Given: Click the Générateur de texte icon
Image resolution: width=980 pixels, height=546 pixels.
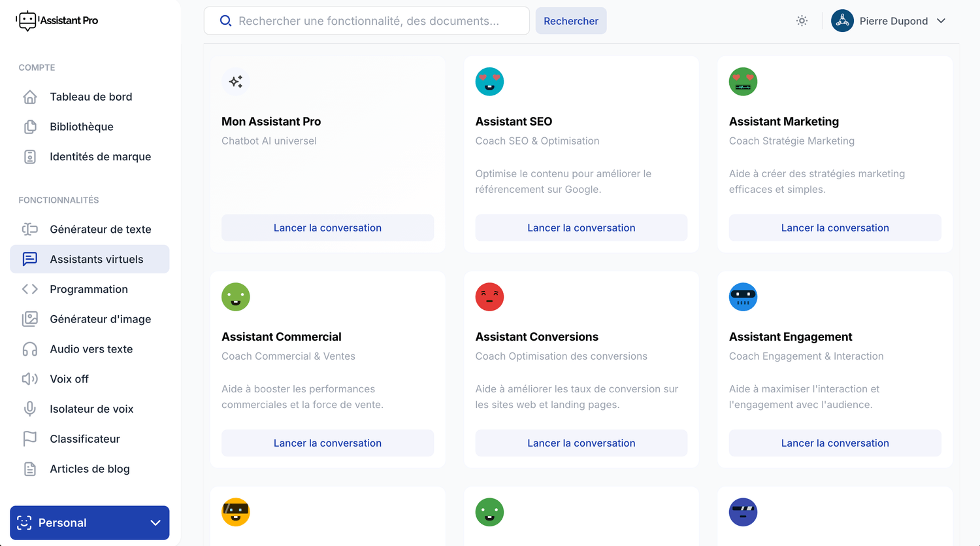Looking at the screenshot, I should pos(30,230).
